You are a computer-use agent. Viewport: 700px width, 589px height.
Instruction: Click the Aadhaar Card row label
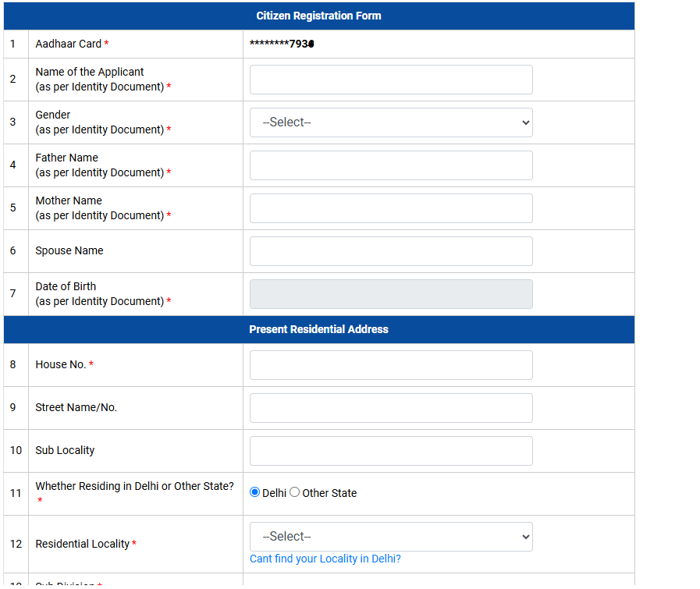tap(64, 44)
